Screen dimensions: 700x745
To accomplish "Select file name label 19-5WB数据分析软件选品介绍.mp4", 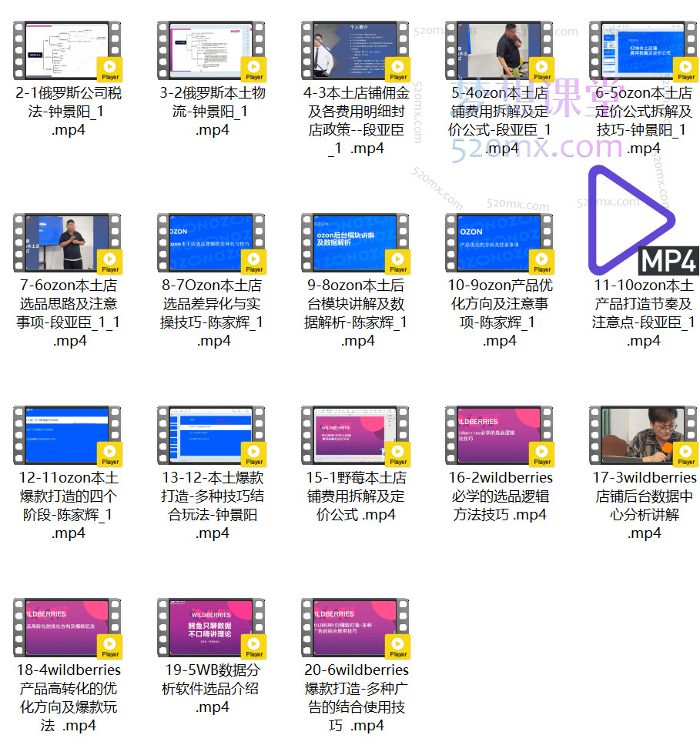I will [212, 688].
